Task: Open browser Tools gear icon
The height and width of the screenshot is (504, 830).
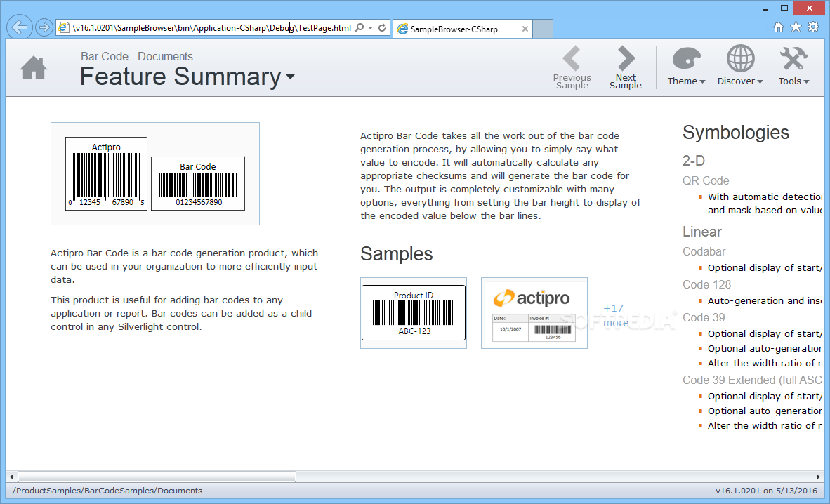Action: pos(813,27)
